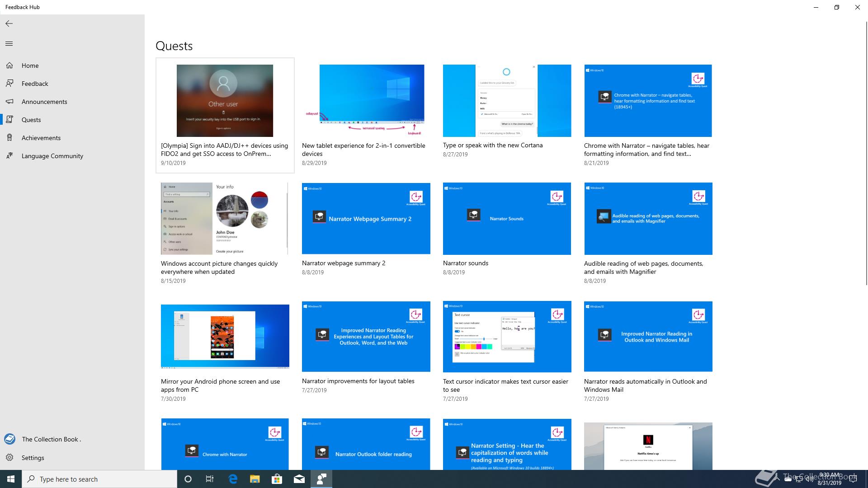Click 'Narrator reads automatically in Outlook' title
This screenshot has height=488, width=868.
coord(645,385)
